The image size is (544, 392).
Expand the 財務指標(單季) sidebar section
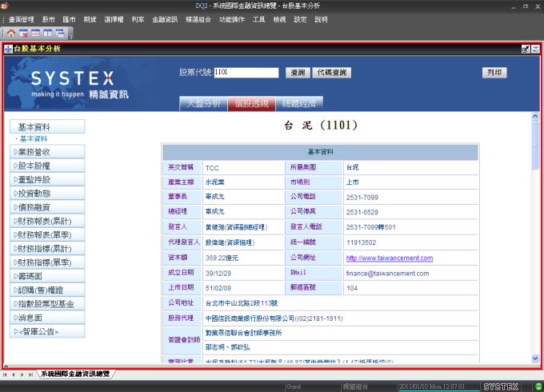(x=47, y=262)
